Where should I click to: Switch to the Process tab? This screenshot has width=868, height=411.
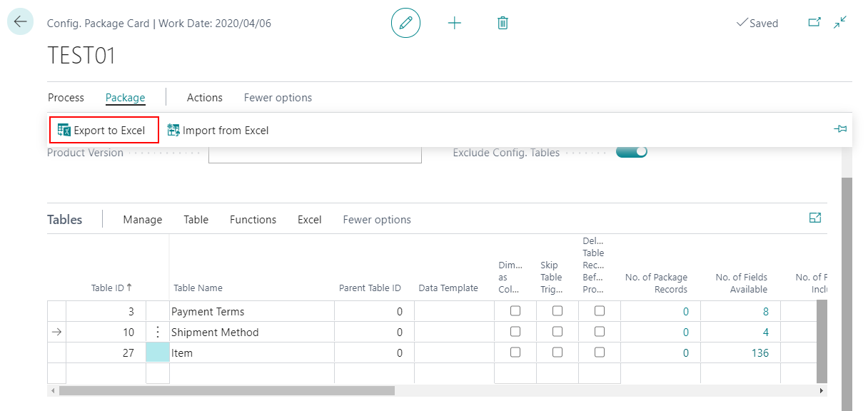point(66,97)
